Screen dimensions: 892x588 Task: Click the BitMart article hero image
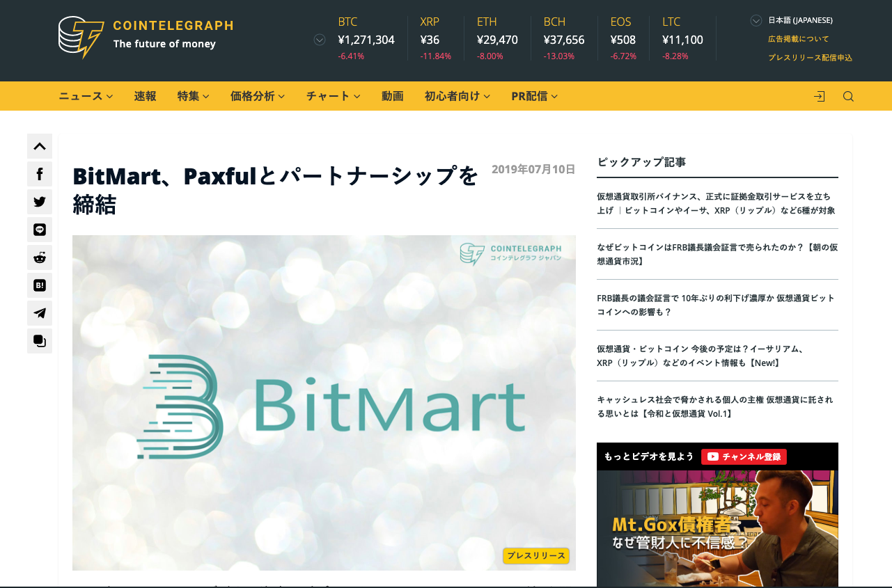click(x=324, y=403)
